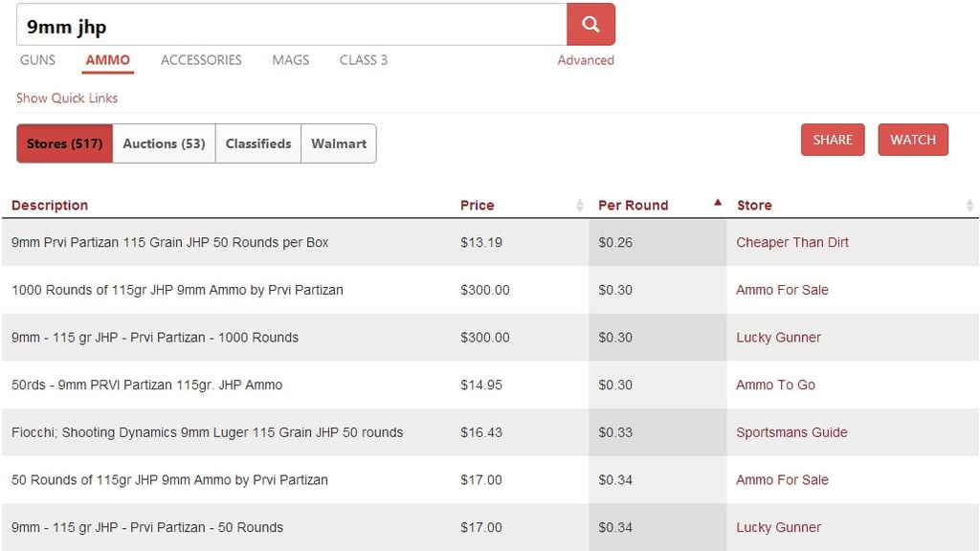Switch to Auctions (53) tab

pyautogui.click(x=164, y=143)
